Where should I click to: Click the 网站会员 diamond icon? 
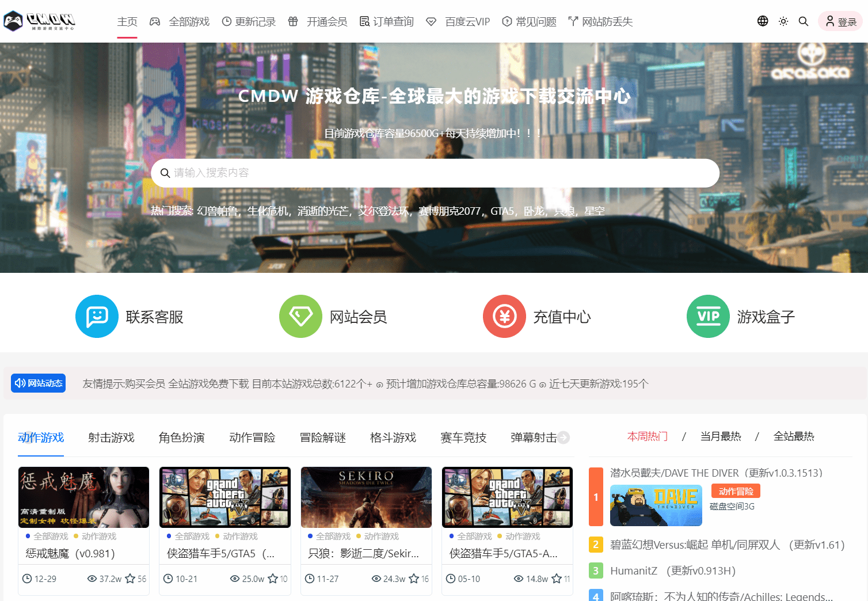[300, 316]
